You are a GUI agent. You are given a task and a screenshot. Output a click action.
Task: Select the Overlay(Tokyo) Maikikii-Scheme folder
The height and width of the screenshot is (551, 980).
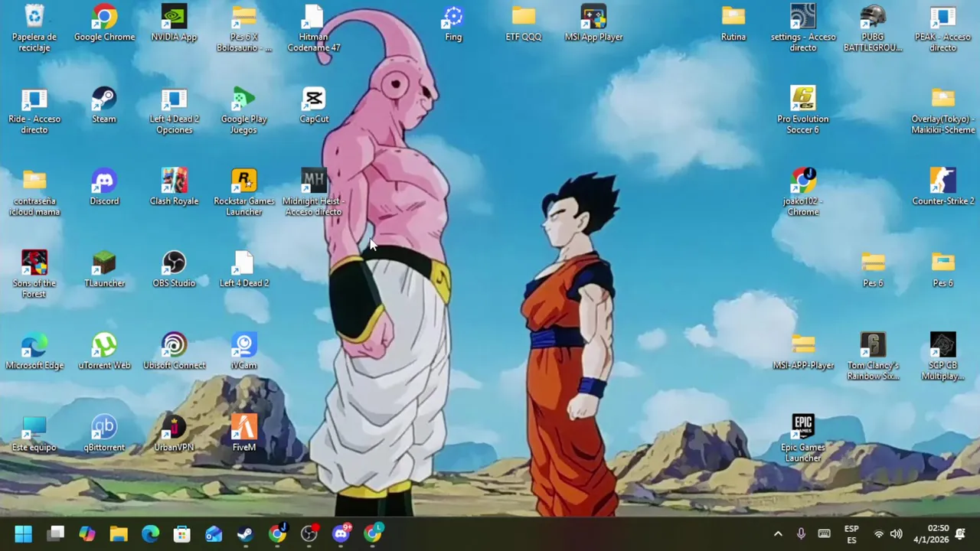click(x=943, y=110)
